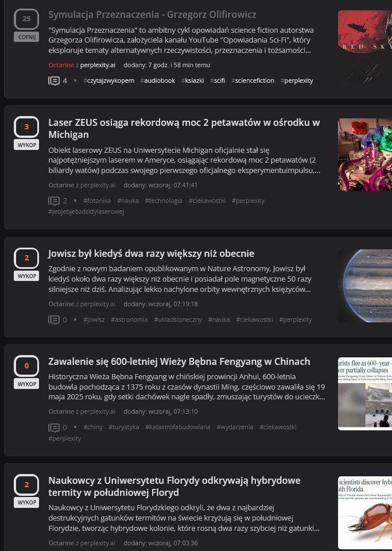The image size is (392, 551).
Task: Open comments icon on Laser ZEUS post
Action: (x=54, y=201)
